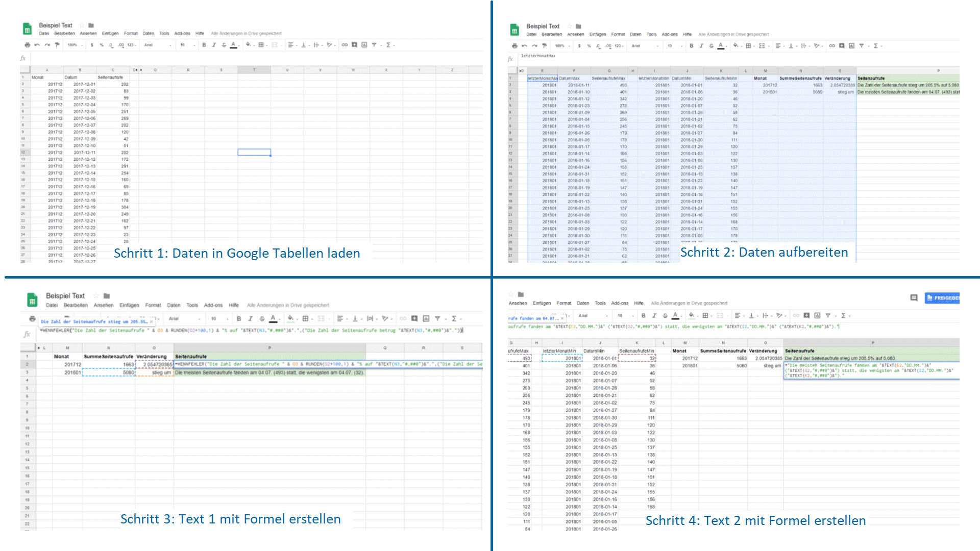This screenshot has width=980, height=551.
Task: Click the insert chart icon in the Schritt 3 toolbar
Action: point(426,318)
